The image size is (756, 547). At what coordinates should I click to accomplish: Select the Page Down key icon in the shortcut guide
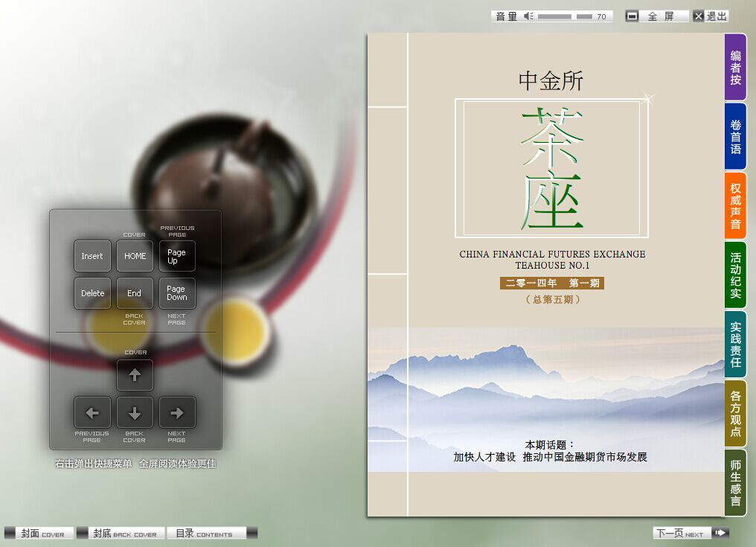pyautogui.click(x=177, y=293)
